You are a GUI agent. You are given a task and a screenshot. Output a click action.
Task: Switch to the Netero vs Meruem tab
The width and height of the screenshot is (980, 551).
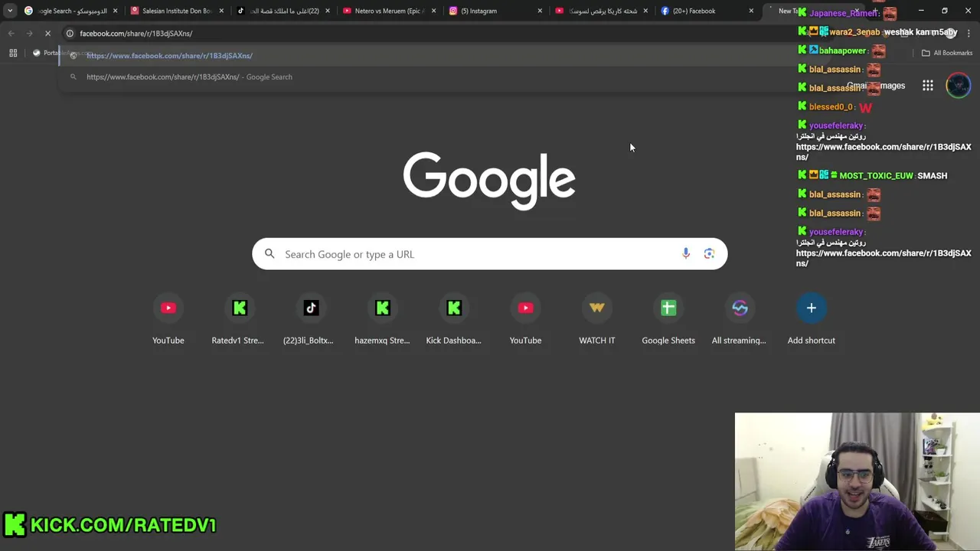point(388,11)
